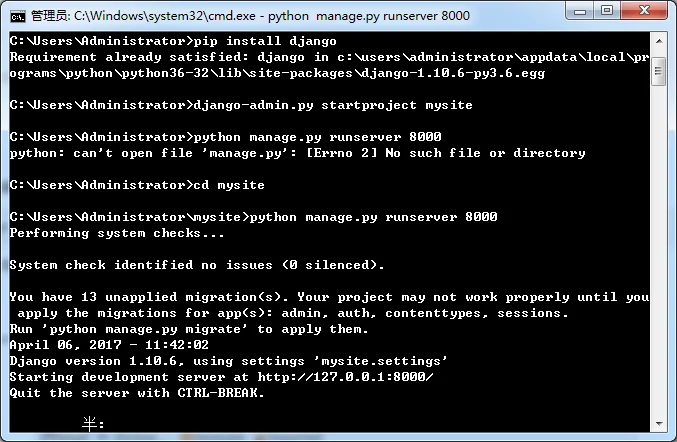
Task: Click the 'python manage.py migrate' instruction line
Action: (x=189, y=329)
